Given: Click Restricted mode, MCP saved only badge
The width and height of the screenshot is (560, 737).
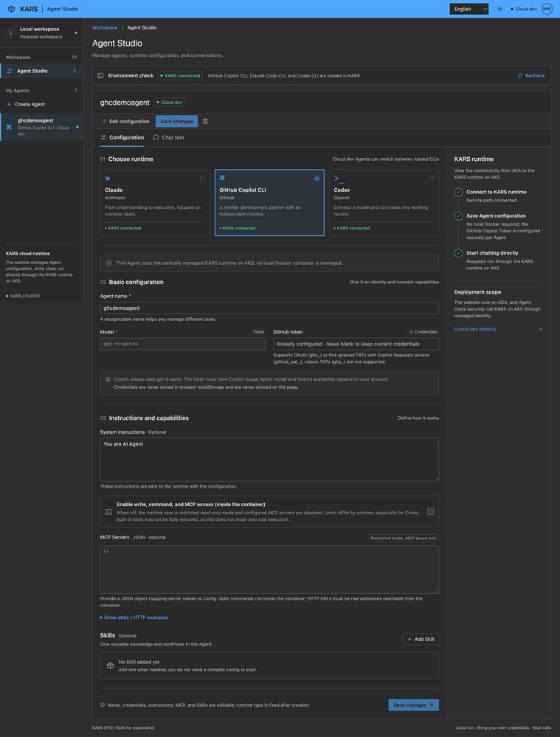Looking at the screenshot, I should (x=404, y=538).
